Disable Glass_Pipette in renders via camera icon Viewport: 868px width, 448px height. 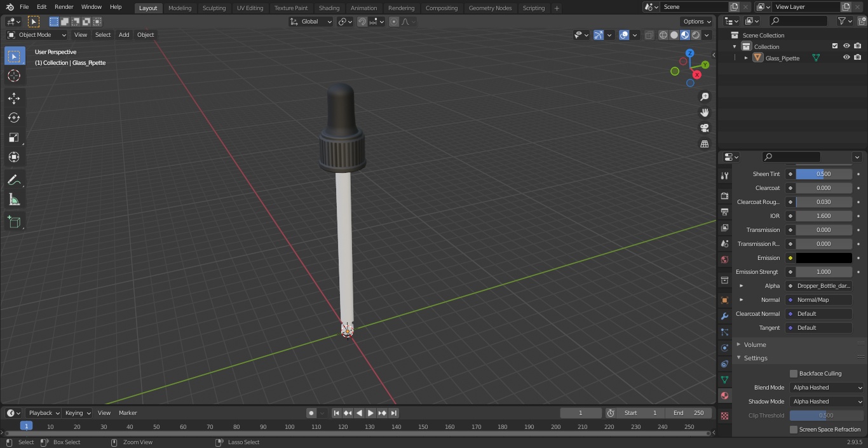pos(858,58)
